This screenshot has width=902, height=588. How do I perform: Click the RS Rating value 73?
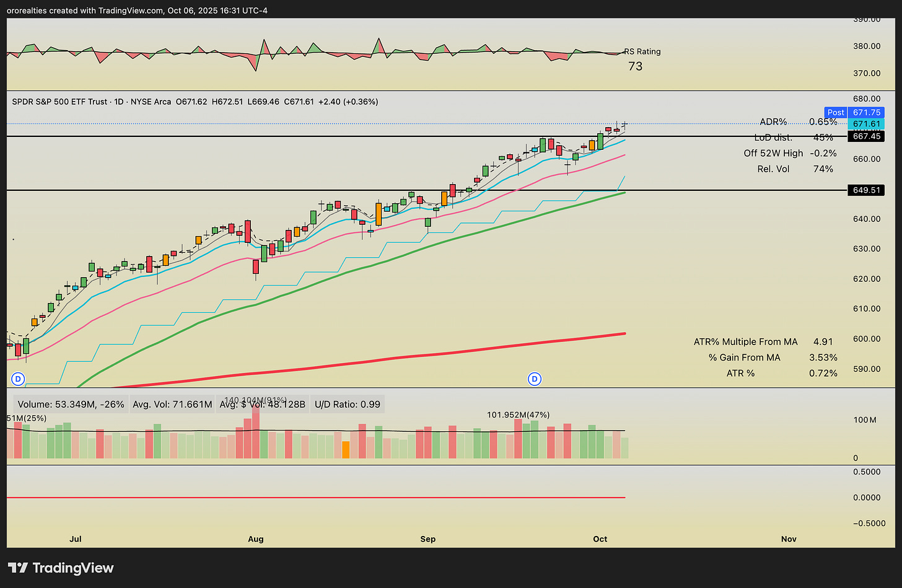coord(636,66)
